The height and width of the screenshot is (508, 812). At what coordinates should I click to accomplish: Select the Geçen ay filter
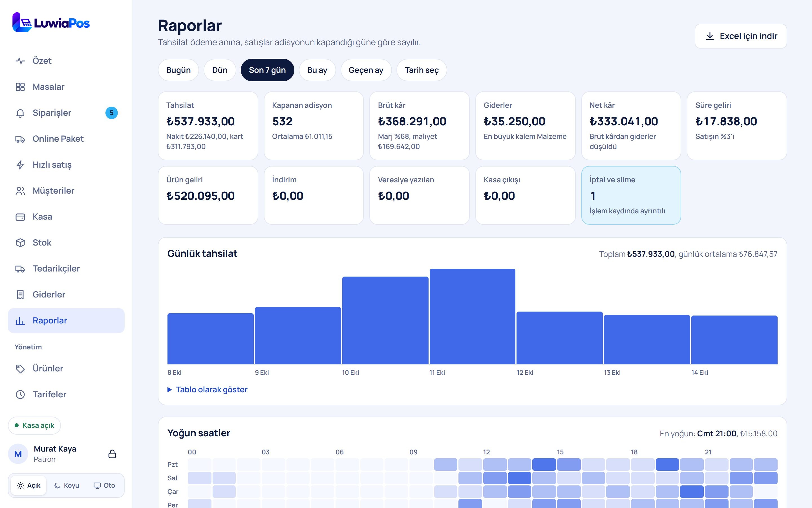pyautogui.click(x=366, y=70)
